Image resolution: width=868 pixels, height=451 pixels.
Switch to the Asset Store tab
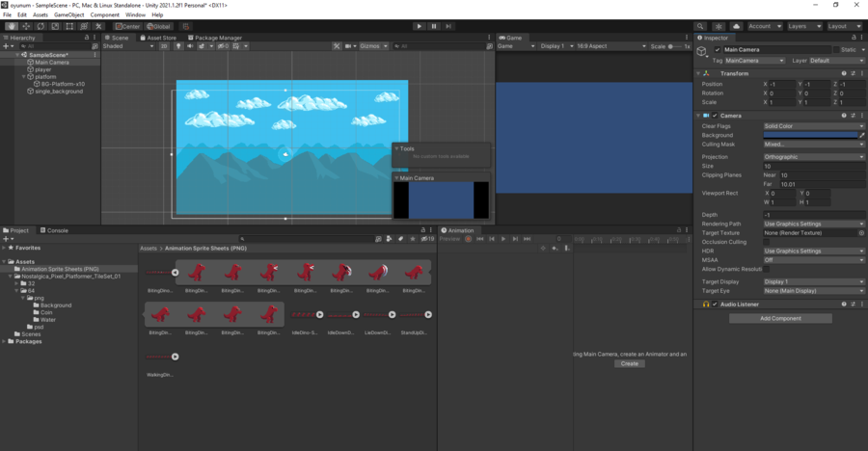[x=160, y=38]
